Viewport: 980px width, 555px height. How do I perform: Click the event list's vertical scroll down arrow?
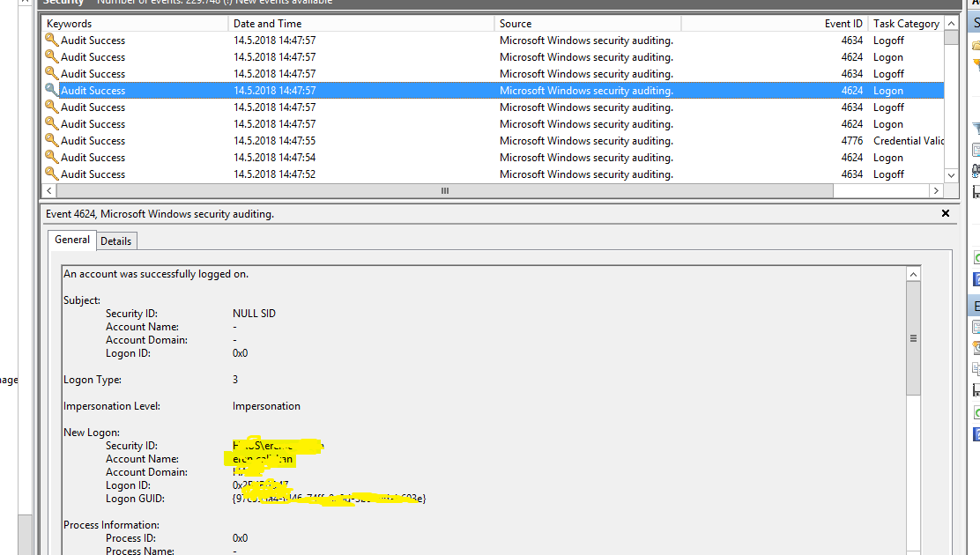click(x=951, y=175)
